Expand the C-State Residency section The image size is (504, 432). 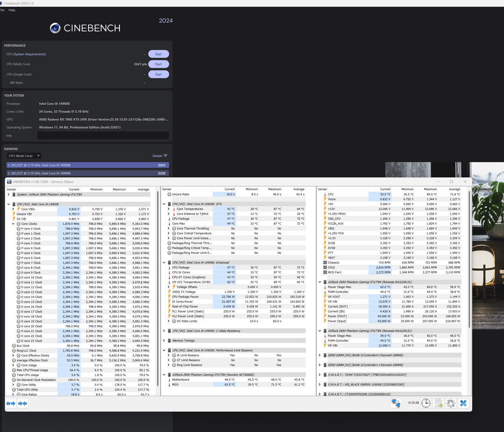(x=164, y=331)
